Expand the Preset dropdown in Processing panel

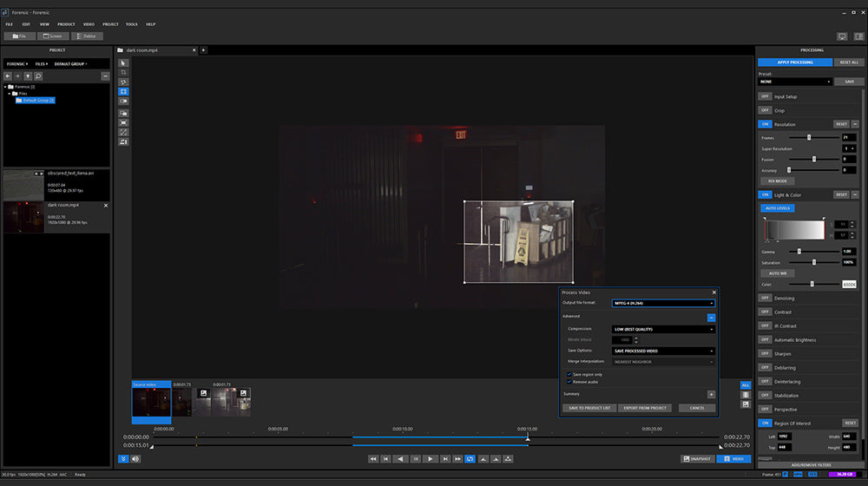point(795,82)
